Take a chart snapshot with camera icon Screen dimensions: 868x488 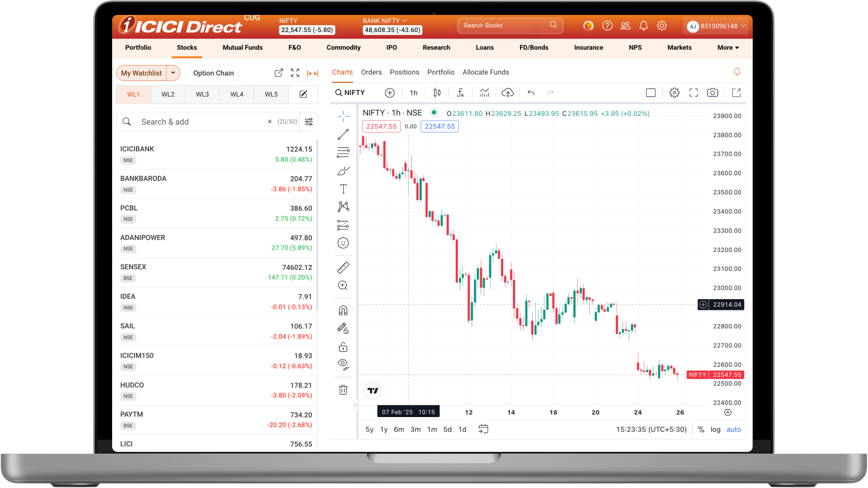pyautogui.click(x=712, y=93)
